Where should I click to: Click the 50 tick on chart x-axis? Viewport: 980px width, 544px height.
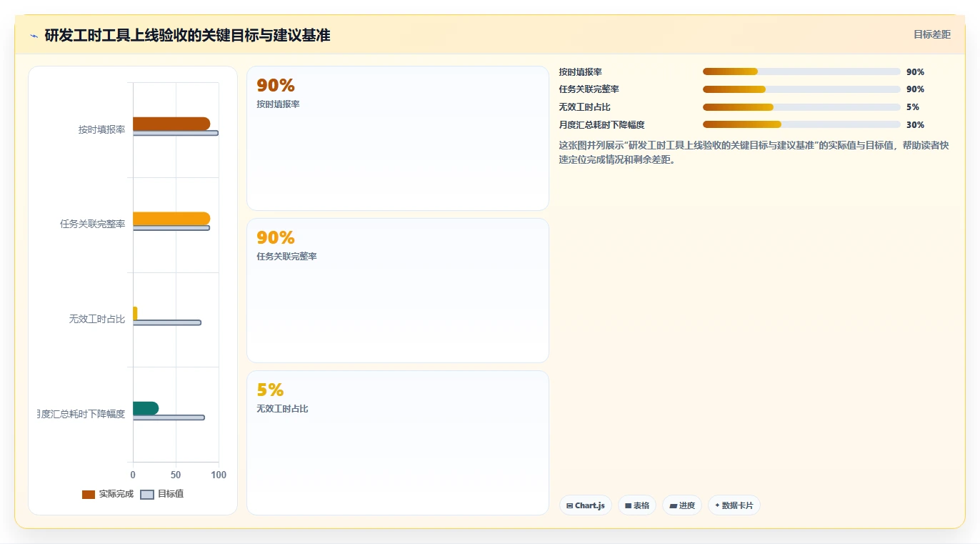click(176, 475)
